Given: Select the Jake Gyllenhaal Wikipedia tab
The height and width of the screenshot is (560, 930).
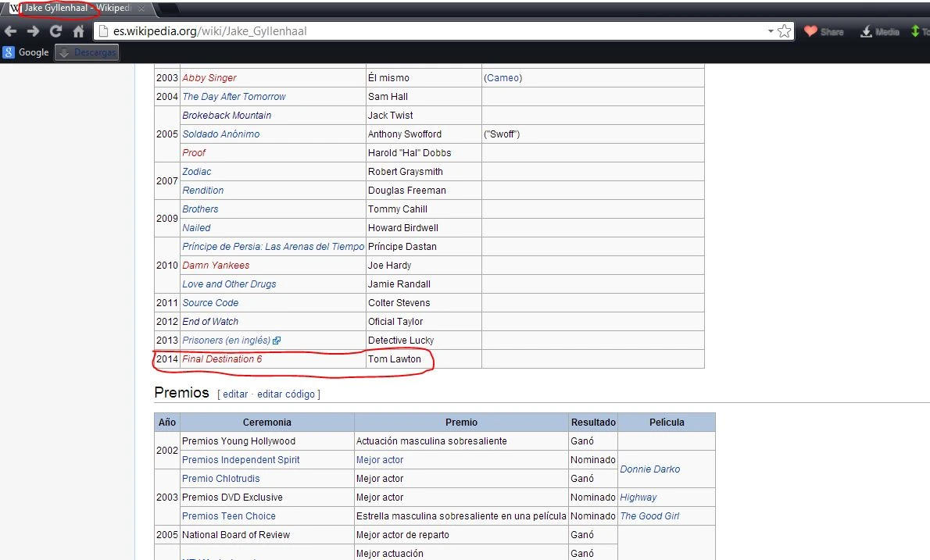Looking at the screenshot, I should 77,9.
